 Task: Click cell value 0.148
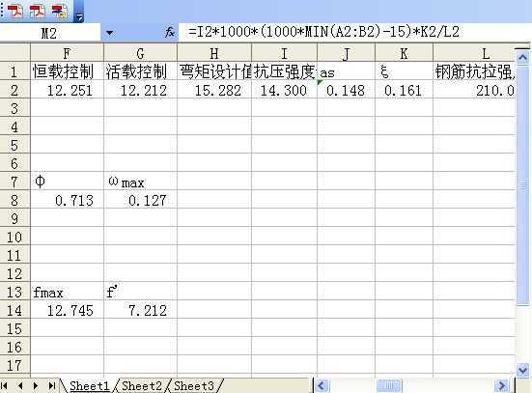[346, 90]
